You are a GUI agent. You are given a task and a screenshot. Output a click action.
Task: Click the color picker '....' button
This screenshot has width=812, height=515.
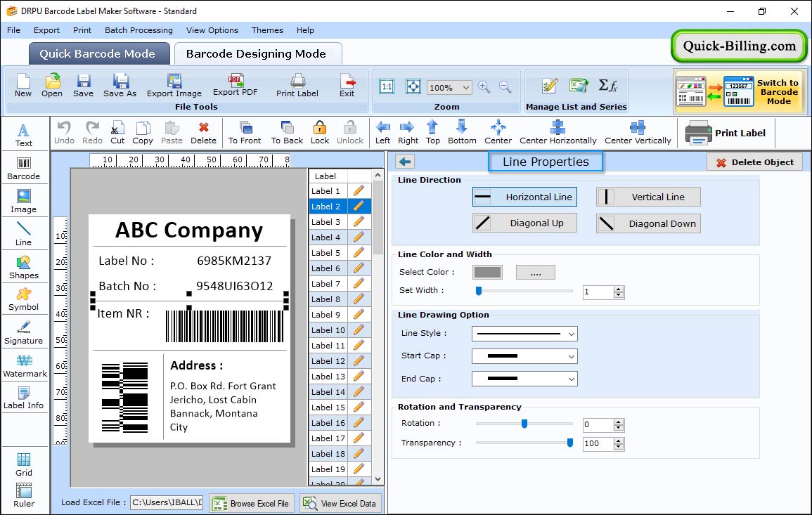click(x=536, y=272)
